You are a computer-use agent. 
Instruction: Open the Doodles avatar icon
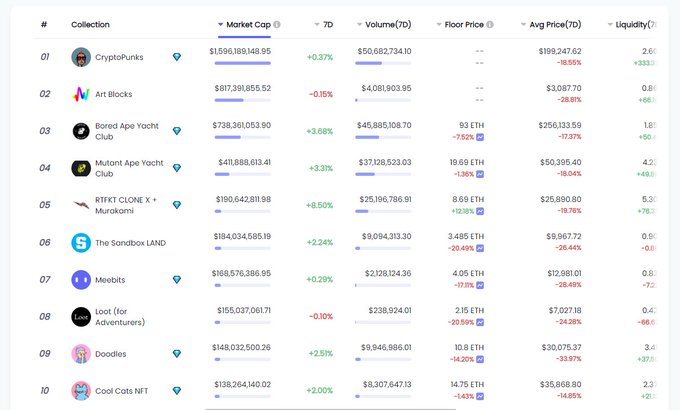81,354
